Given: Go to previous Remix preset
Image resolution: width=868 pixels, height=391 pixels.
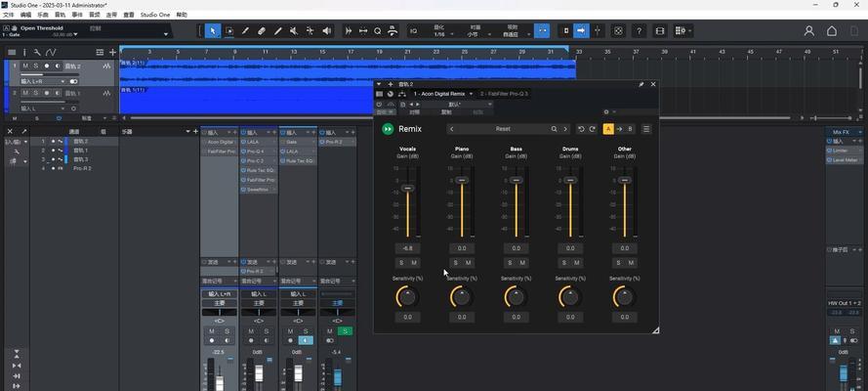Looking at the screenshot, I should [x=452, y=129].
